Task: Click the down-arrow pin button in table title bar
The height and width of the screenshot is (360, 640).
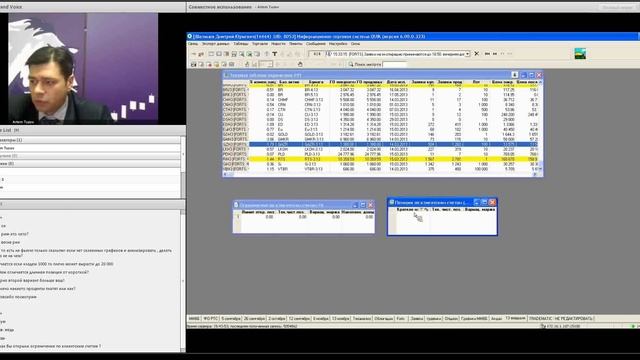Action: (x=514, y=75)
